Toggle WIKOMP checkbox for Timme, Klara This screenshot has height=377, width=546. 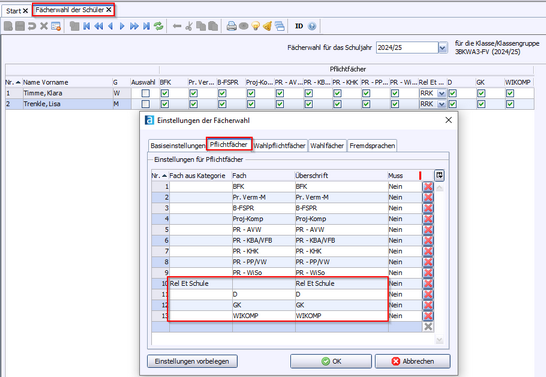pos(510,93)
